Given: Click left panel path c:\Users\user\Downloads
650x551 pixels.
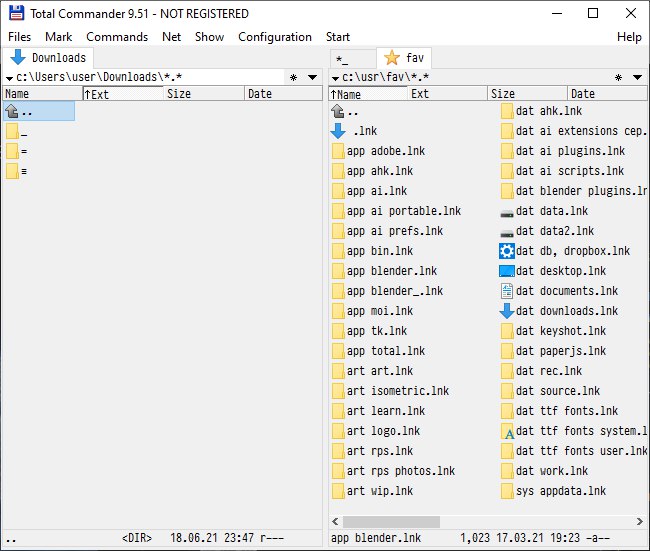Looking at the screenshot, I should pyautogui.click(x=99, y=77).
